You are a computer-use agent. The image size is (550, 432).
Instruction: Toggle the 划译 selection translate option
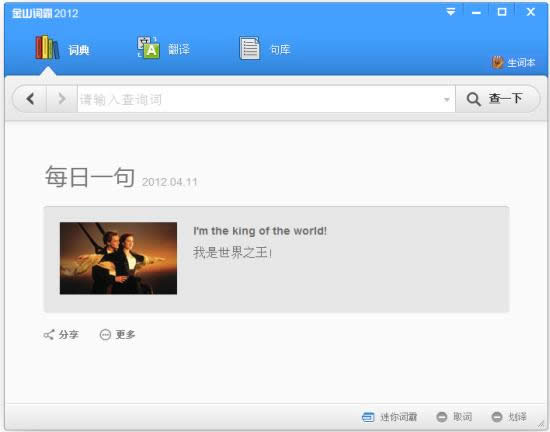click(509, 417)
